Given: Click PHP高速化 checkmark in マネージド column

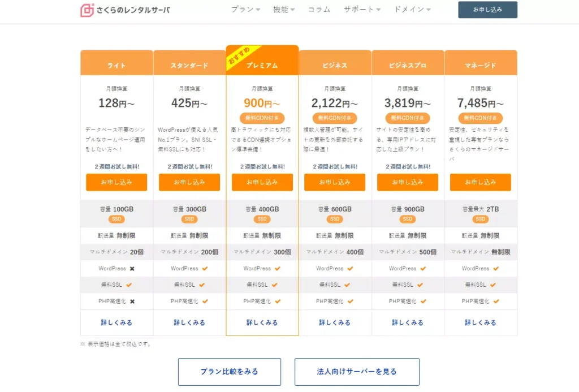Looking at the screenshot, I should tap(496, 301).
